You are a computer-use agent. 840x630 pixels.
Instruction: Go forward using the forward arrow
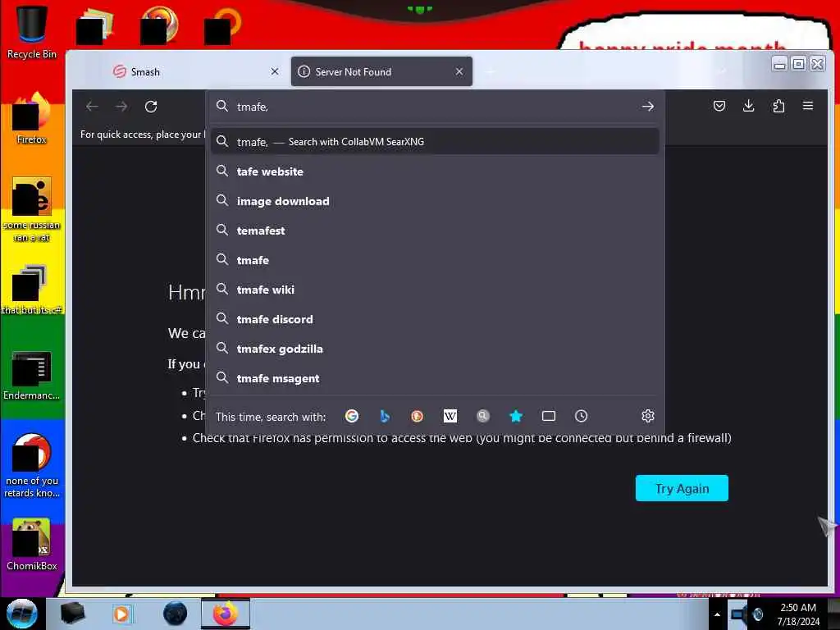click(x=121, y=107)
